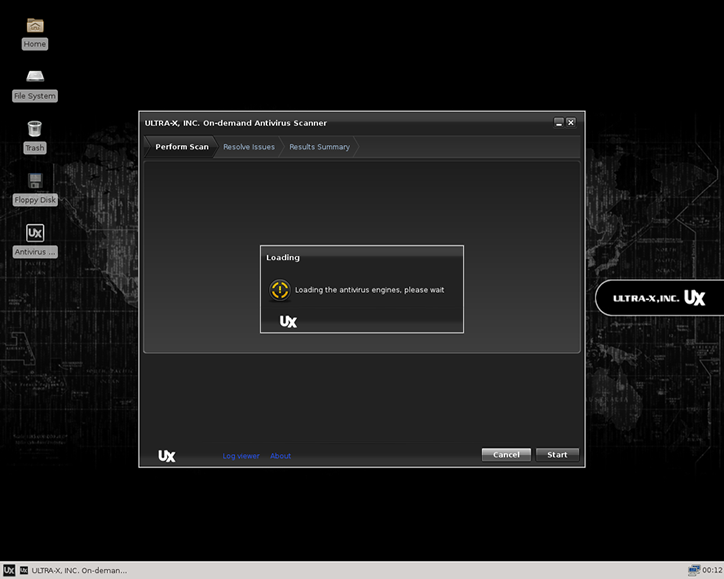The height and width of the screenshot is (579, 724).
Task: Click the ULTRA-X, INC. desktop badge
Action: (x=659, y=298)
